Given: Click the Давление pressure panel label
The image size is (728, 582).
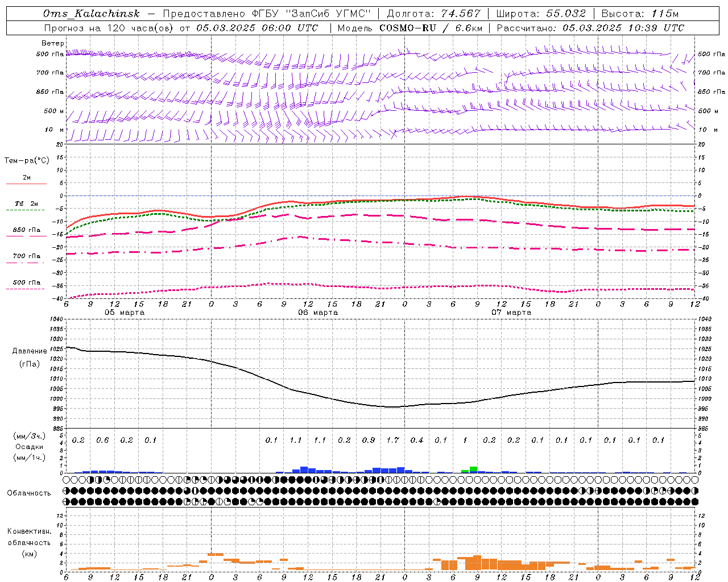Looking at the screenshot, I should 29,351.
